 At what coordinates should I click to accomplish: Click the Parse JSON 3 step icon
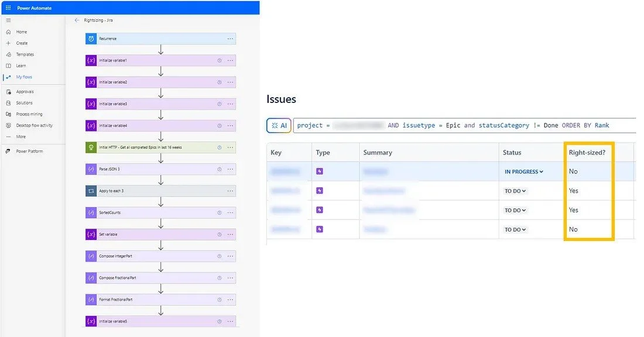[91, 169]
